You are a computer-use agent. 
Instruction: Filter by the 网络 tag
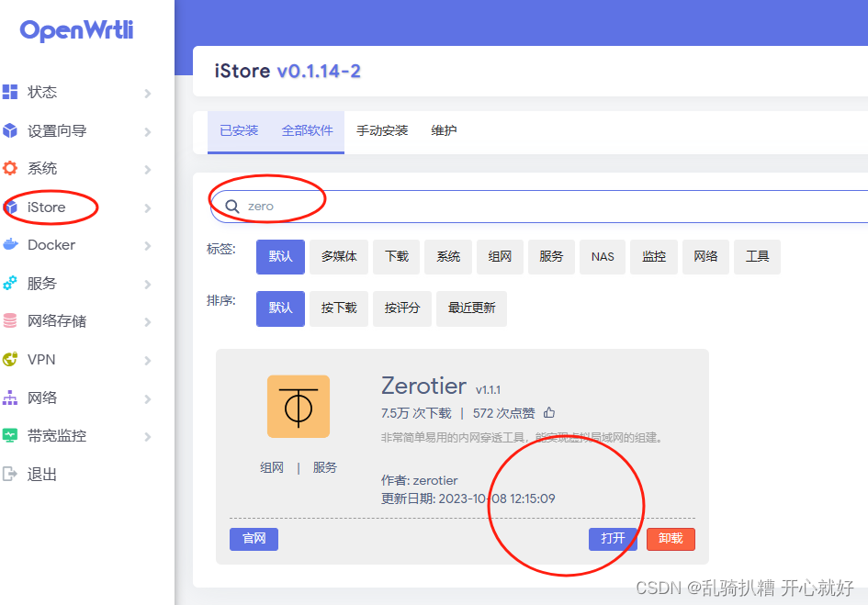coord(705,256)
